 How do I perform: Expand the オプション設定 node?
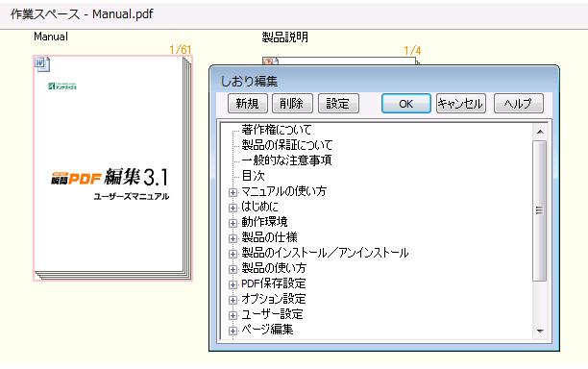233,300
